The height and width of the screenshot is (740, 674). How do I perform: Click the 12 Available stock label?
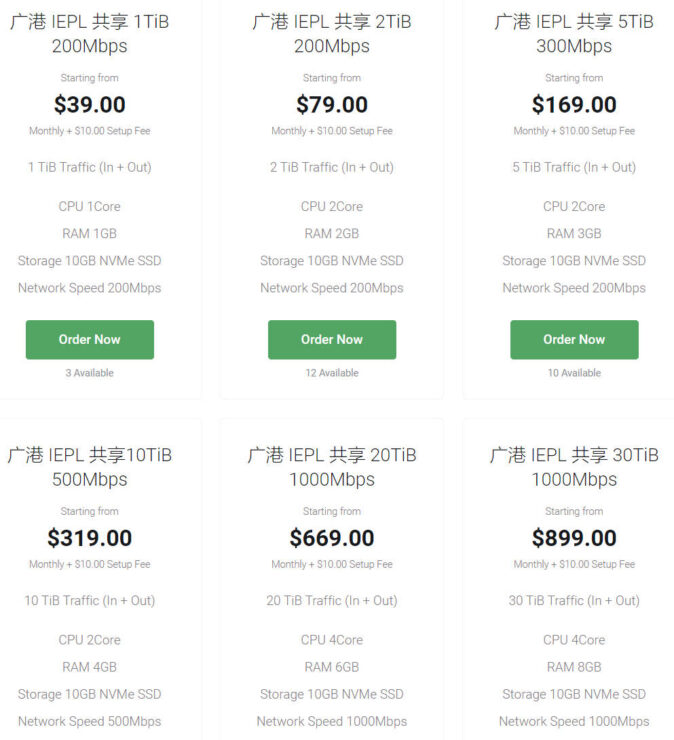(332, 373)
